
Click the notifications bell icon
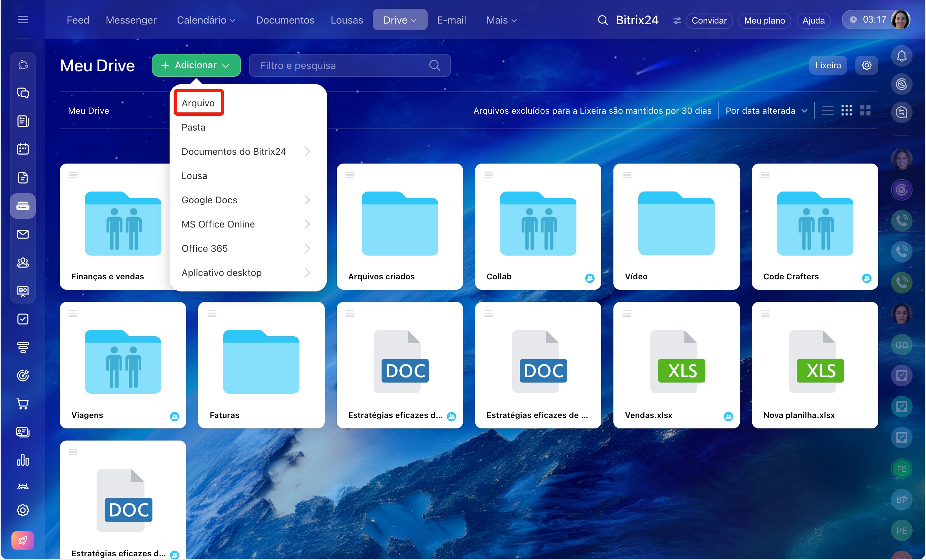point(901,57)
